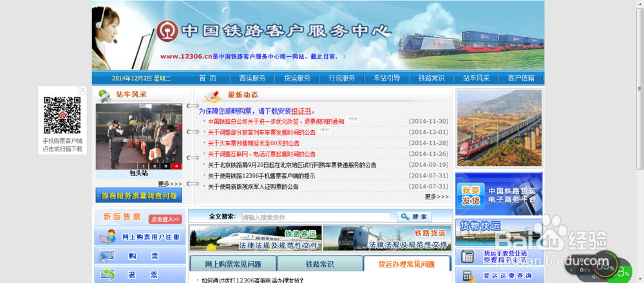The image size is (644, 283).
Task: Open the 铁路客运 法律法规及规范性文件 banner
Action: coord(256,238)
